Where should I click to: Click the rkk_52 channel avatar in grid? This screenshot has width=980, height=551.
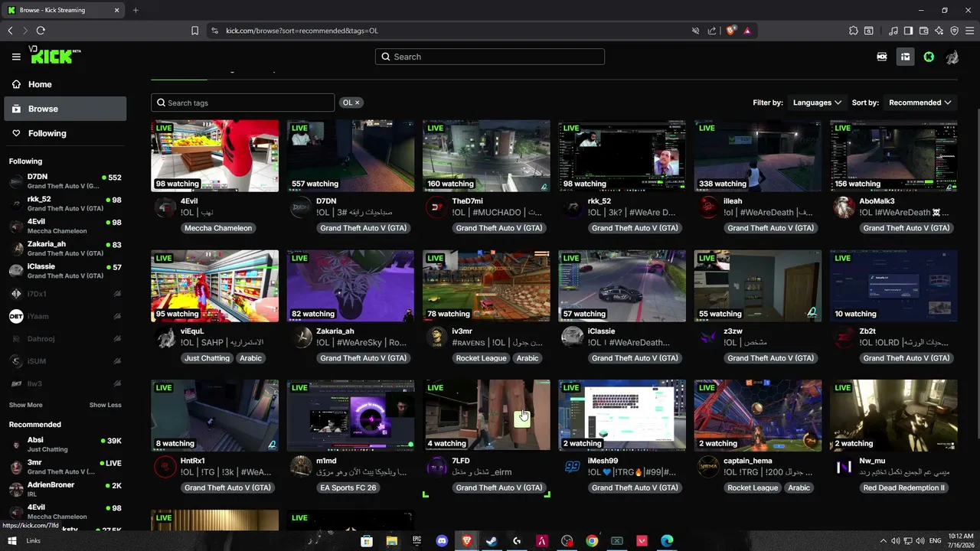[x=573, y=207]
